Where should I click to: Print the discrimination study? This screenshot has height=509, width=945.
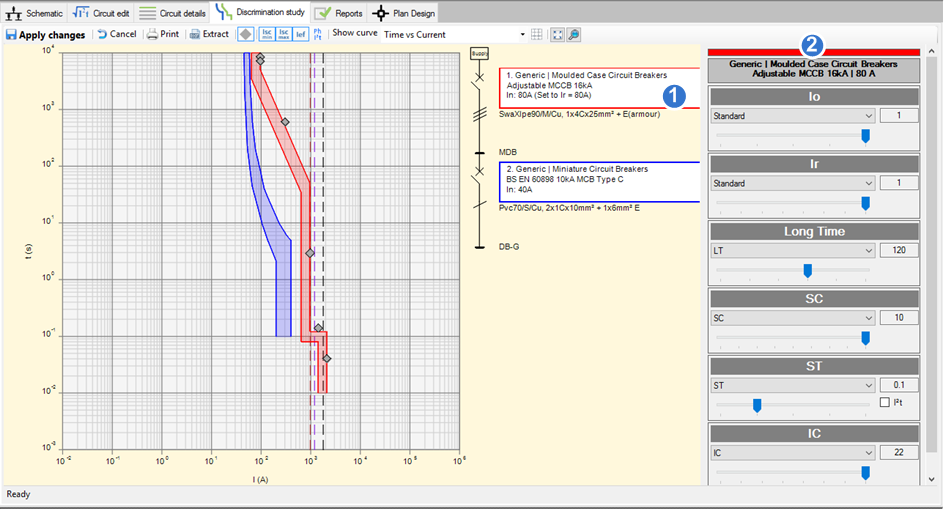tap(163, 34)
